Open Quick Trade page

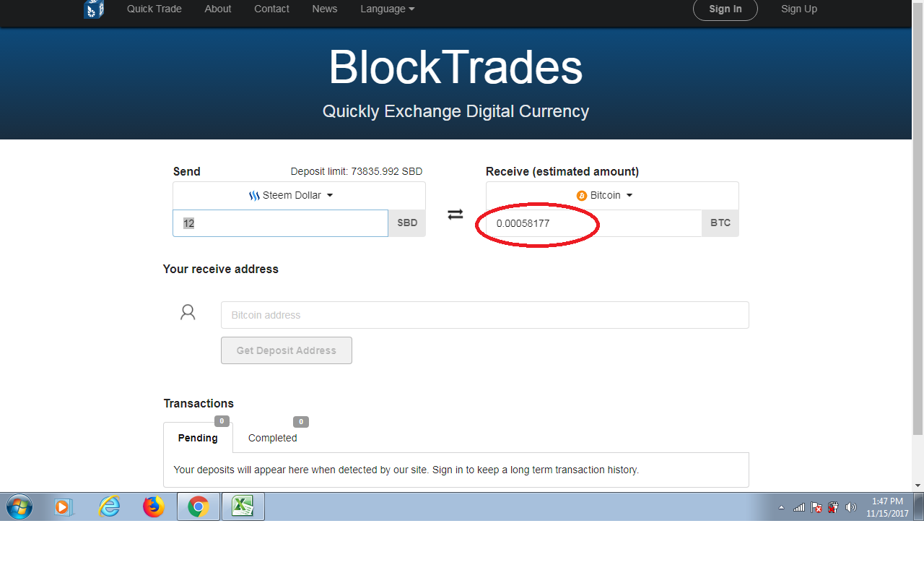pyautogui.click(x=154, y=9)
